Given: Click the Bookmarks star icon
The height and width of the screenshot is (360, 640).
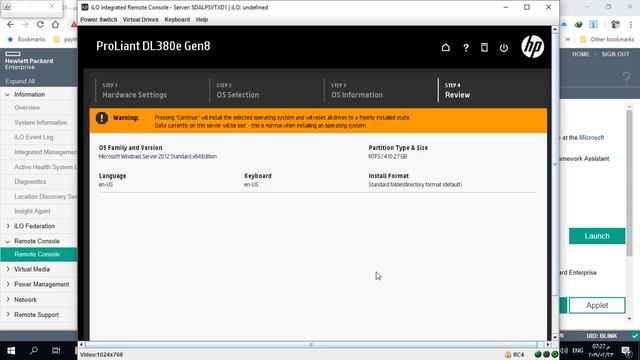Looking at the screenshot, I should 10,39.
